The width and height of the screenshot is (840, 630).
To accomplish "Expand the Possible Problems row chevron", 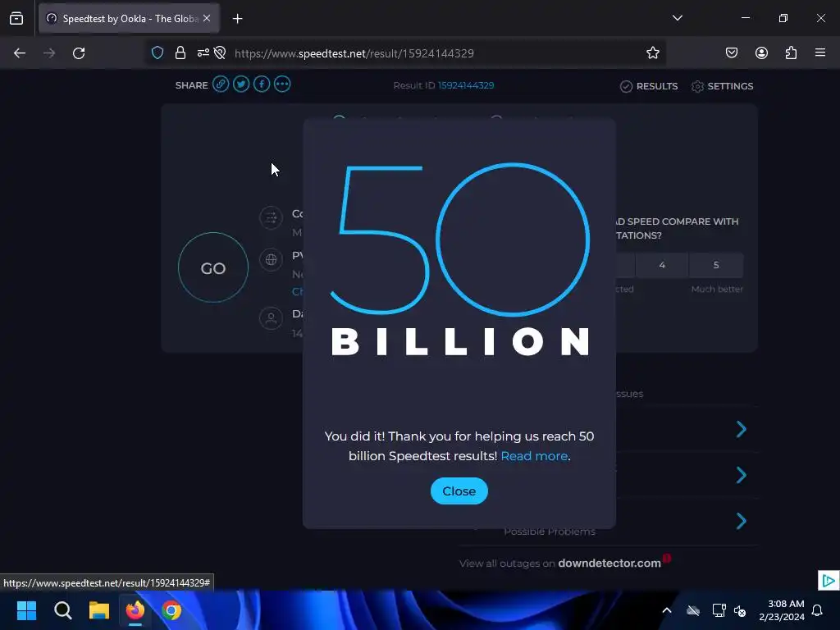I will (742, 521).
